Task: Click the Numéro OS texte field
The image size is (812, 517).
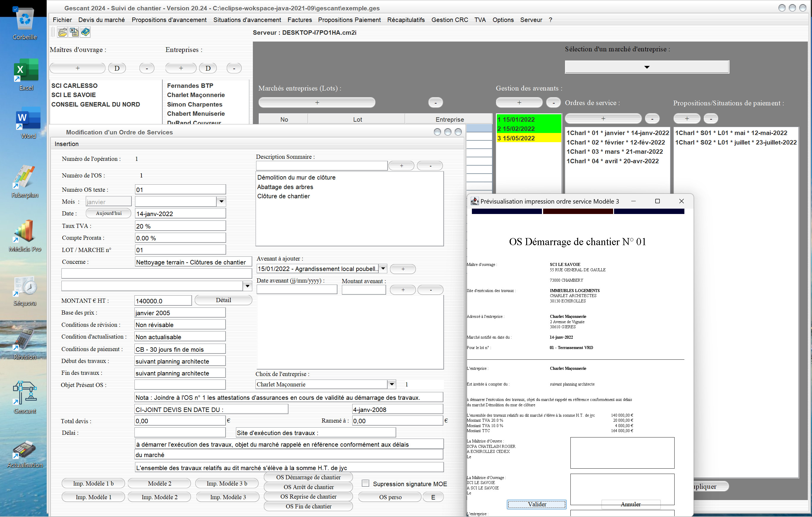Action: pos(180,190)
